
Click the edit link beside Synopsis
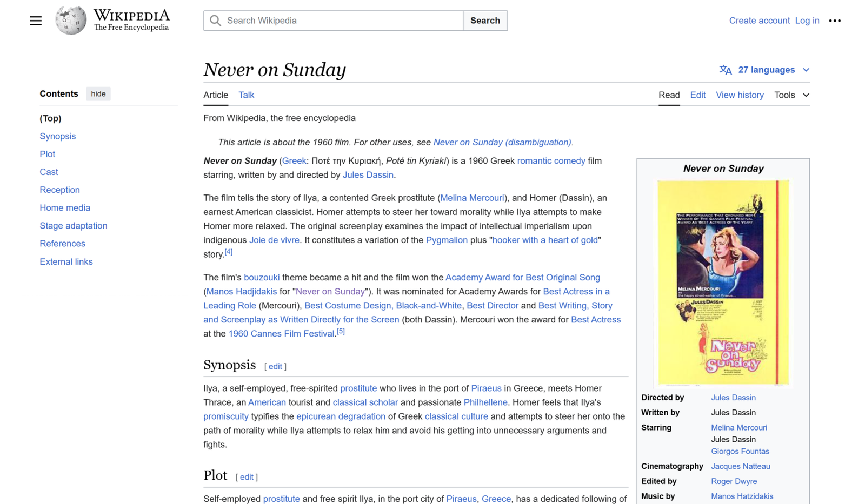[x=275, y=366]
